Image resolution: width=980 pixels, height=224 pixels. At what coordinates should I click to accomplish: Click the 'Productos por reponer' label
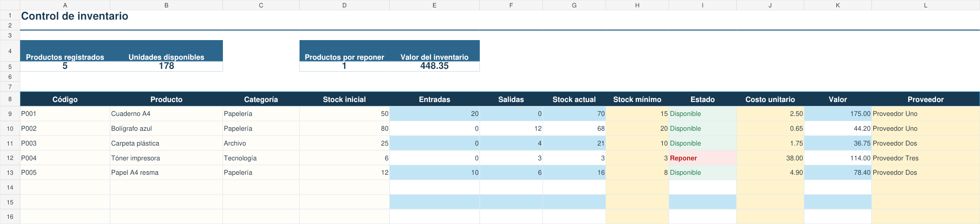[x=344, y=57]
